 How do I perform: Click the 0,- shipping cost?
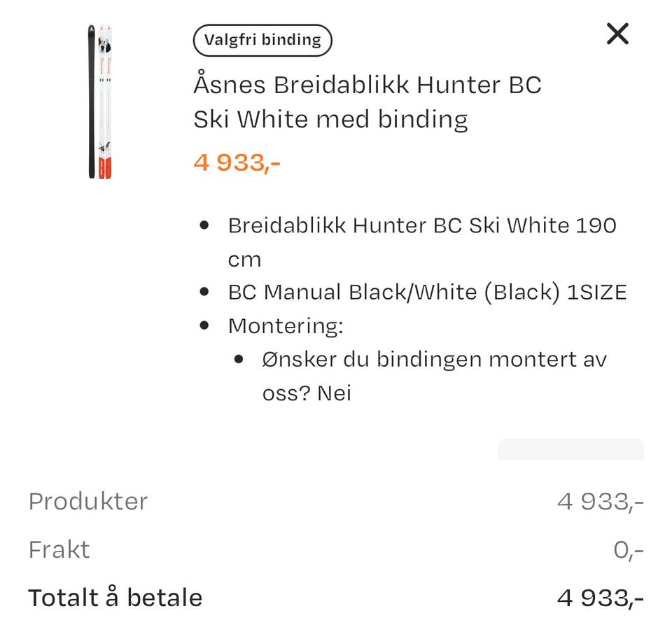click(628, 550)
